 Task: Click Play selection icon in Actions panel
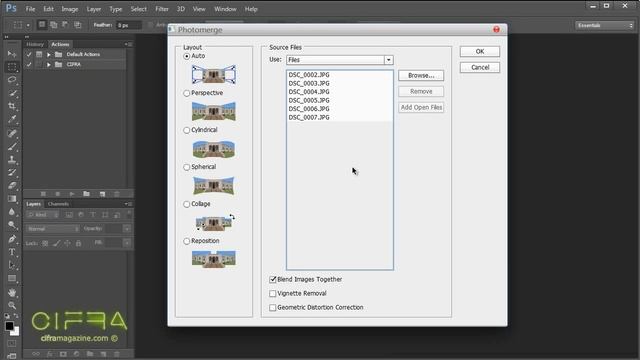(x=72, y=194)
